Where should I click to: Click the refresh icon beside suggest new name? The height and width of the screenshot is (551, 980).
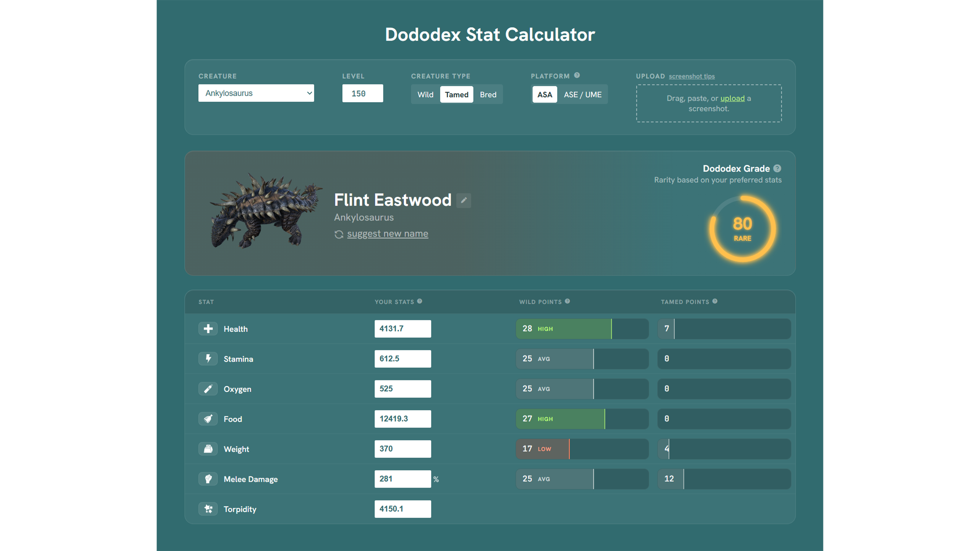tap(339, 234)
